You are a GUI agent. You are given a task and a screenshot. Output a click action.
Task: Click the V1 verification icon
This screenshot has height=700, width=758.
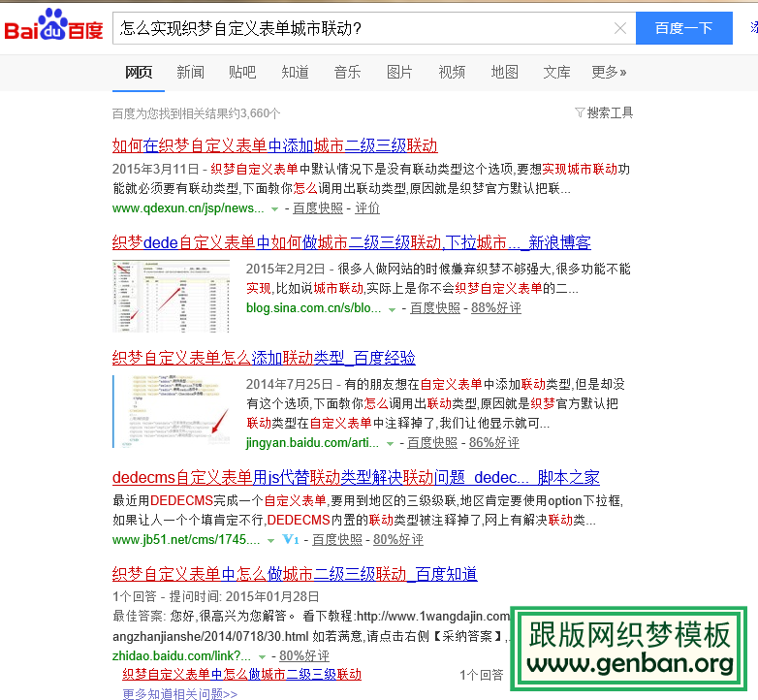[x=291, y=539]
